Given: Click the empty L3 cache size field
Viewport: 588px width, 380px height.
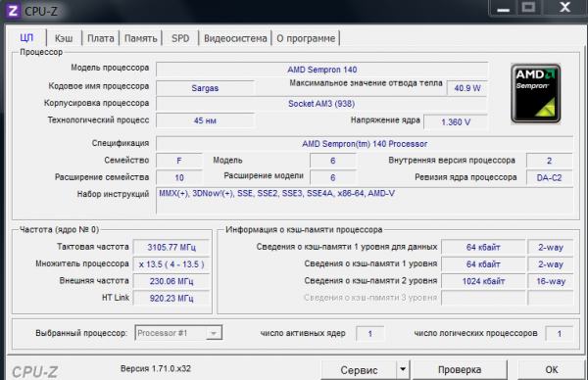Looking at the screenshot, I should point(483,299).
